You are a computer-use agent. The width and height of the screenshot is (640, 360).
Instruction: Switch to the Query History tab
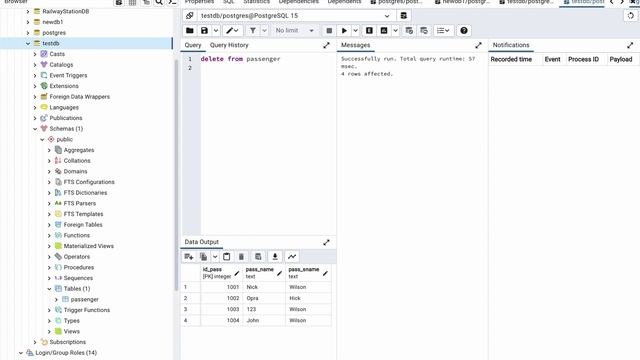(x=229, y=45)
